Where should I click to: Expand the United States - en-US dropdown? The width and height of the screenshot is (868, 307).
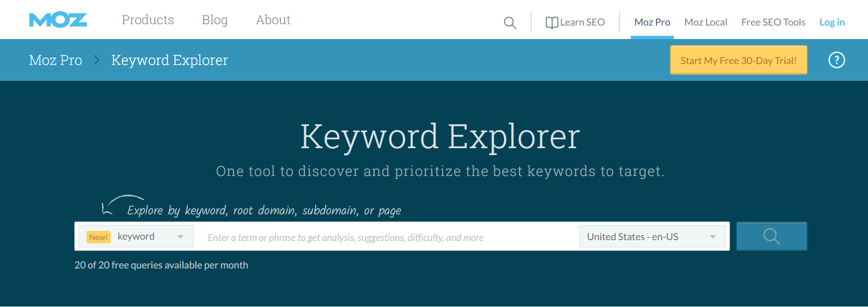pyautogui.click(x=652, y=236)
